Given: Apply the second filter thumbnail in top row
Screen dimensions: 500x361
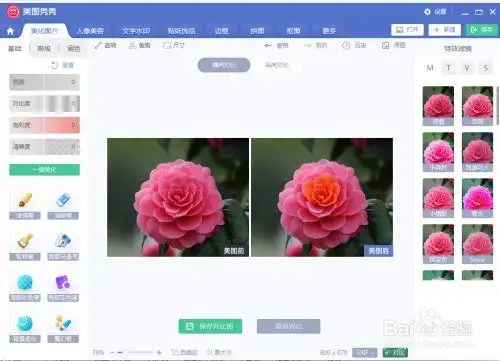Looking at the screenshot, I should 477,106.
